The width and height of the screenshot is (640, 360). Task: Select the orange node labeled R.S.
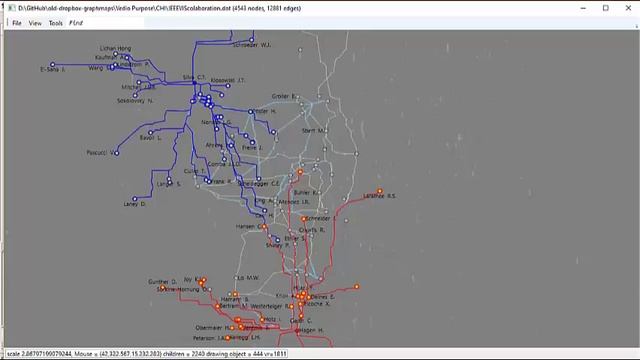[x=380, y=191]
